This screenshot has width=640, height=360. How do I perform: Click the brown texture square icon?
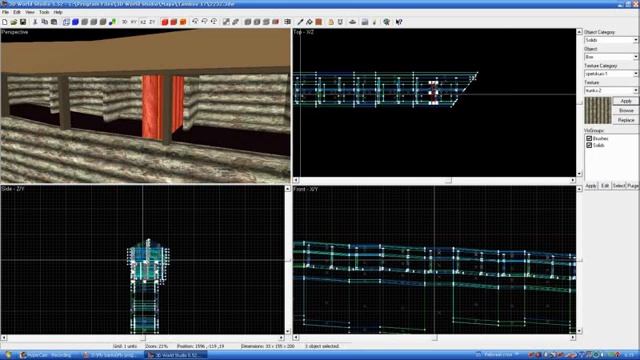319,22
